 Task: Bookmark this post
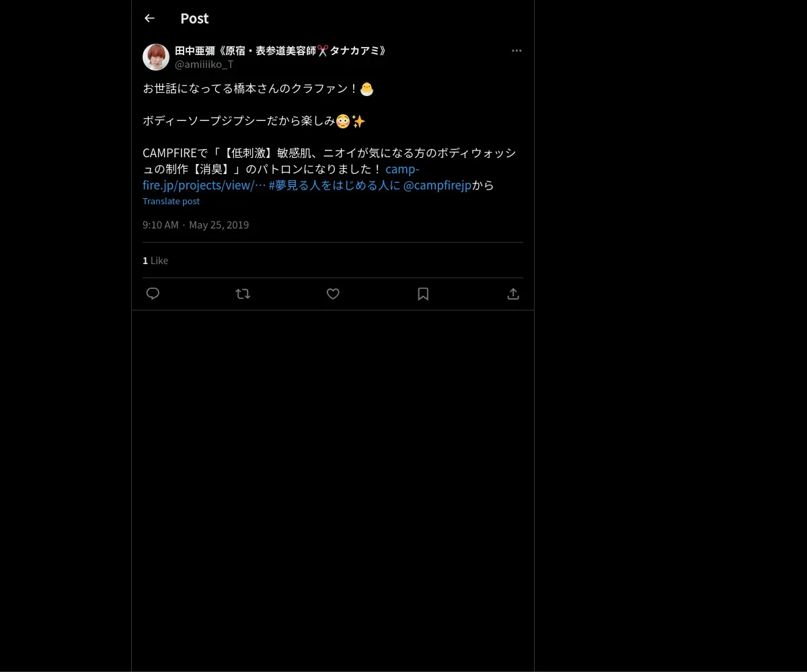423,294
